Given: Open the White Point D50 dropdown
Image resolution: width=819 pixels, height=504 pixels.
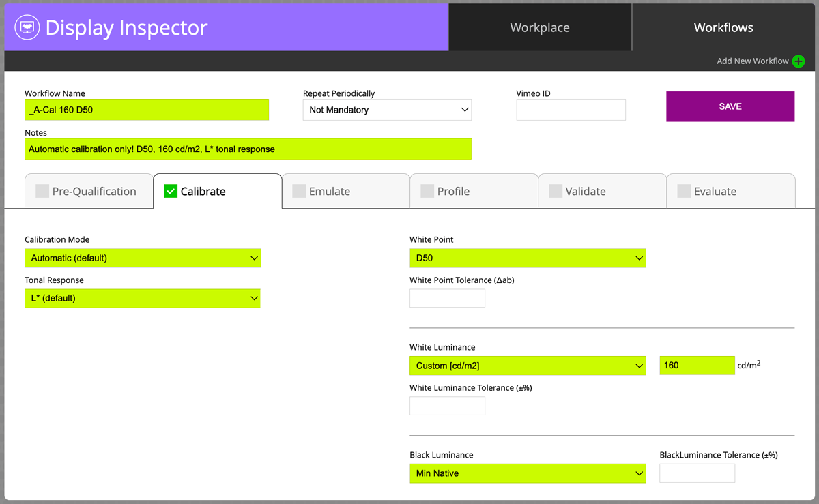Looking at the screenshot, I should [x=528, y=258].
